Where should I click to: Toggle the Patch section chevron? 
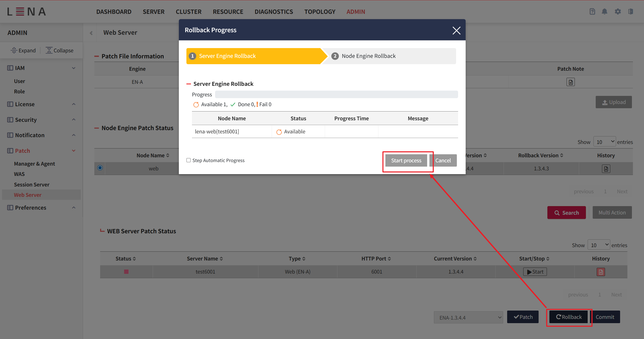coord(74,151)
